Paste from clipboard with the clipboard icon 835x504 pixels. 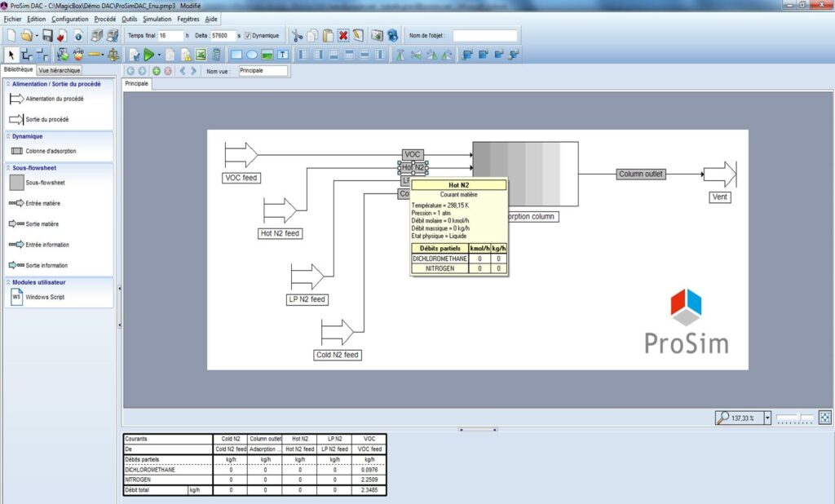(328, 36)
